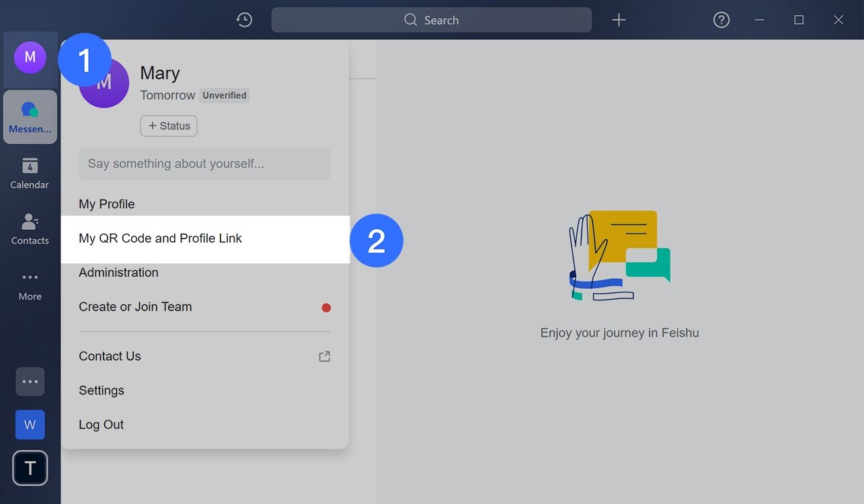Click the Search bar
Image resolution: width=864 pixels, height=504 pixels.
[431, 20]
